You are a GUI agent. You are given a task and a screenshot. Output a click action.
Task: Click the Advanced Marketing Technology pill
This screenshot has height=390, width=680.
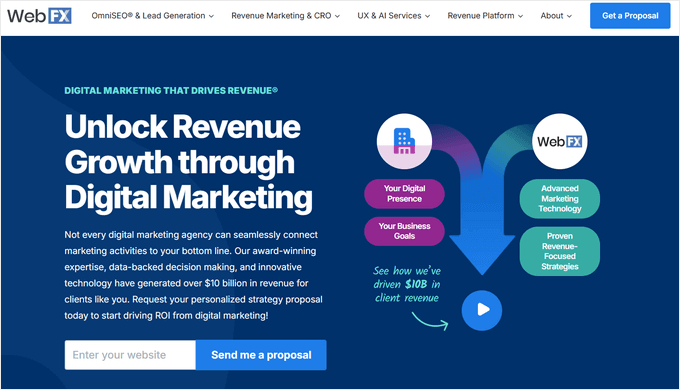pyautogui.click(x=559, y=199)
